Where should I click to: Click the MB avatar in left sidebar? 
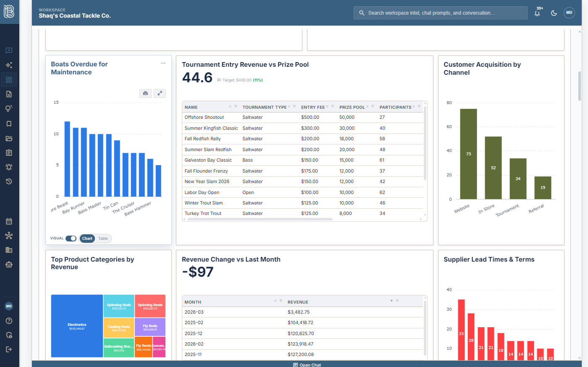9,306
